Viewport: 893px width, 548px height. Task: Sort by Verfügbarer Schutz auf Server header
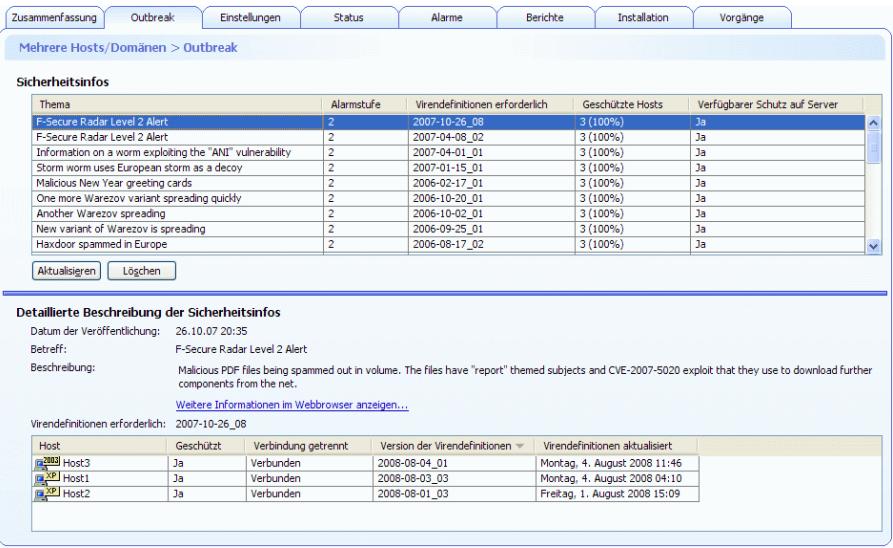[x=777, y=104]
